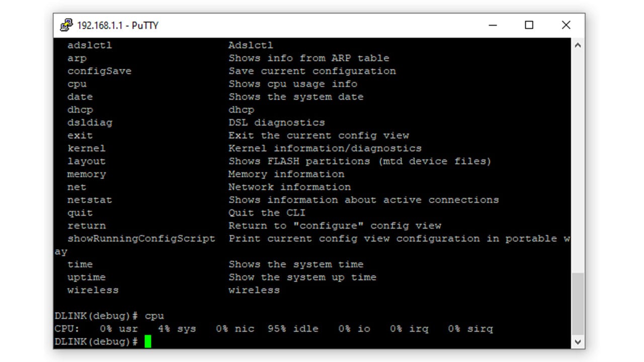Close the PuTTY session window
This screenshot has width=644, height=362.
pyautogui.click(x=566, y=25)
